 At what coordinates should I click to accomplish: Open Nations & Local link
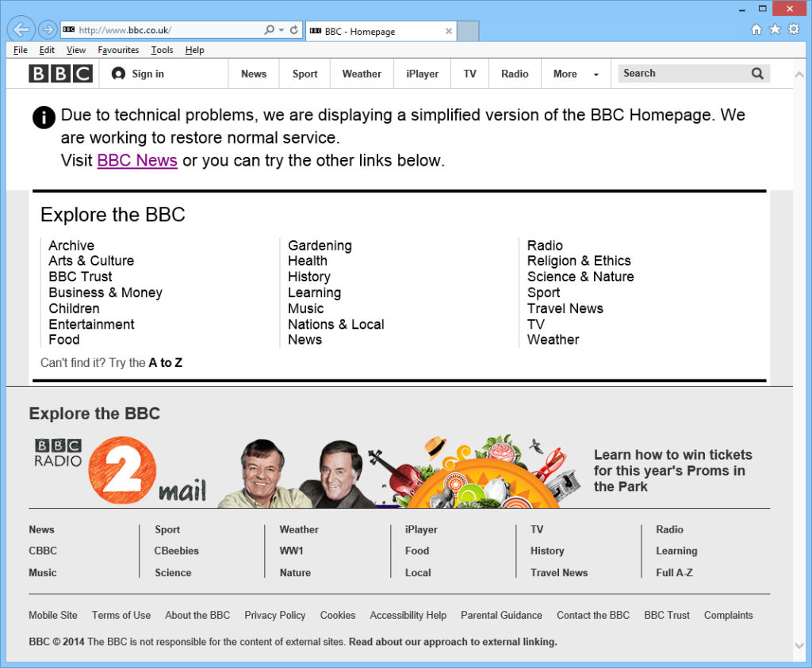[335, 324]
